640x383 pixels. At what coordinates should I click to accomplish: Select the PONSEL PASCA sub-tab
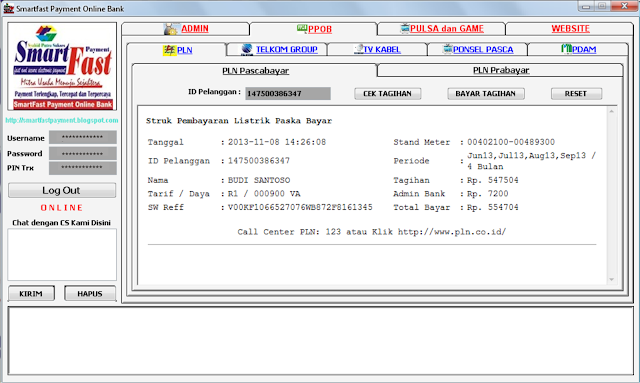pos(478,49)
